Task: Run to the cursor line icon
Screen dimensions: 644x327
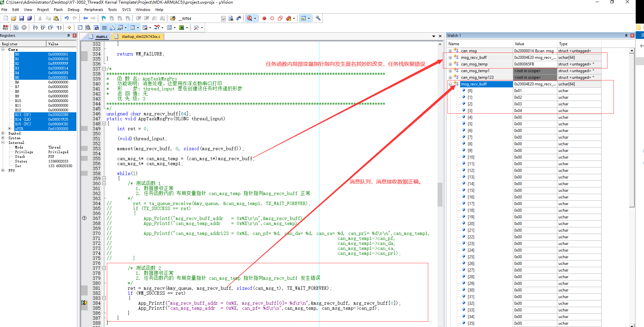Action: tap(59, 28)
